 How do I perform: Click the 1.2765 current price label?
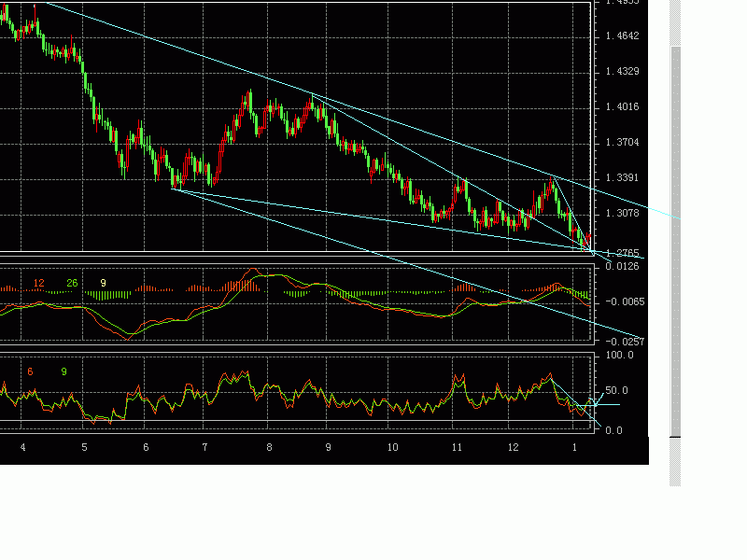[622, 253]
